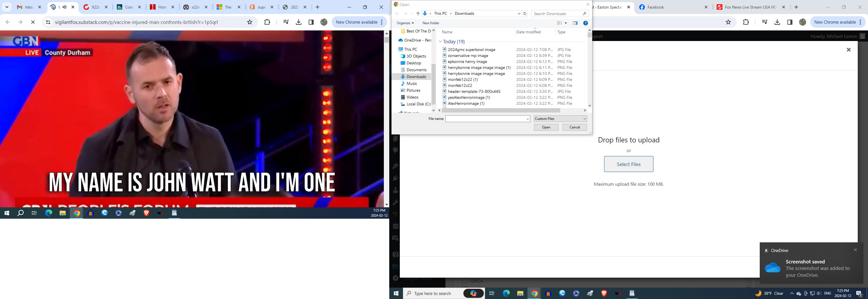Open the media control icon in the left Chrome toolbar

(286, 22)
